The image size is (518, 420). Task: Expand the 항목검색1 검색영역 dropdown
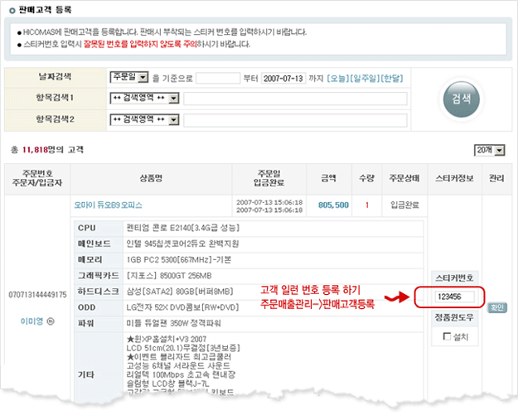point(144,99)
